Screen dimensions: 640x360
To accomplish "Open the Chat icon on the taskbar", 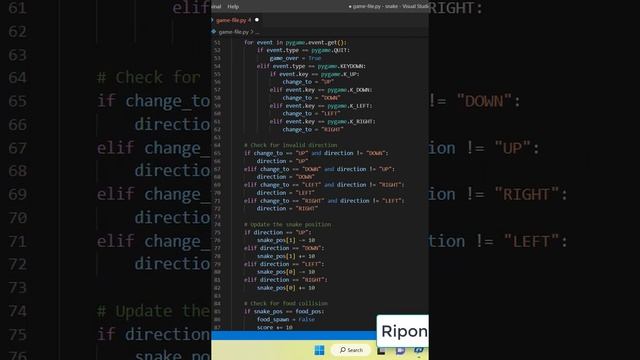I will [x=400, y=350].
